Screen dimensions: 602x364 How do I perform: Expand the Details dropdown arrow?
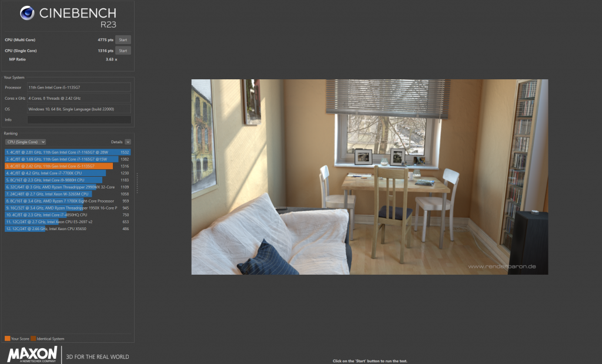pos(128,142)
